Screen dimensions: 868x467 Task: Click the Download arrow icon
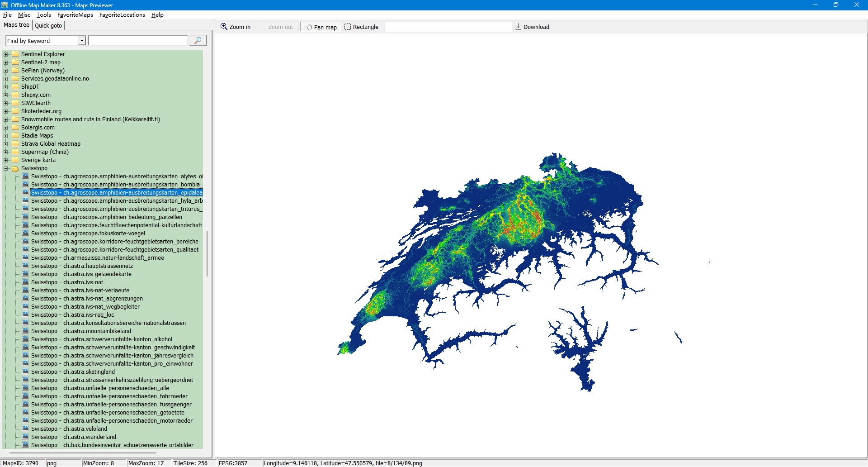pyautogui.click(x=518, y=27)
